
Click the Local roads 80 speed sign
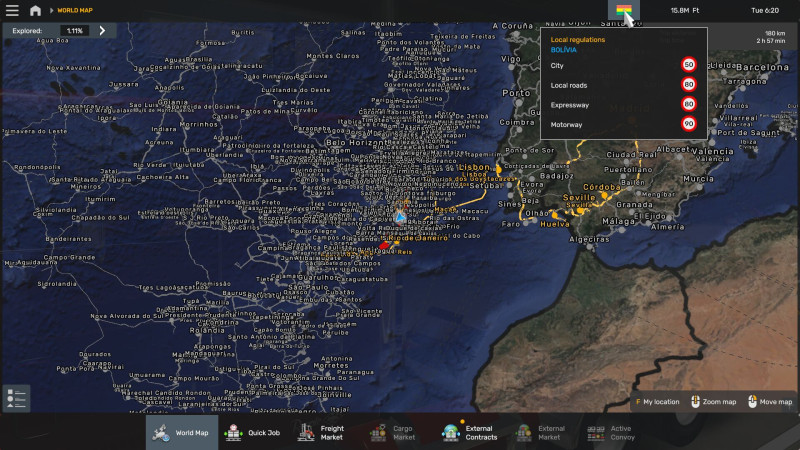[689, 85]
